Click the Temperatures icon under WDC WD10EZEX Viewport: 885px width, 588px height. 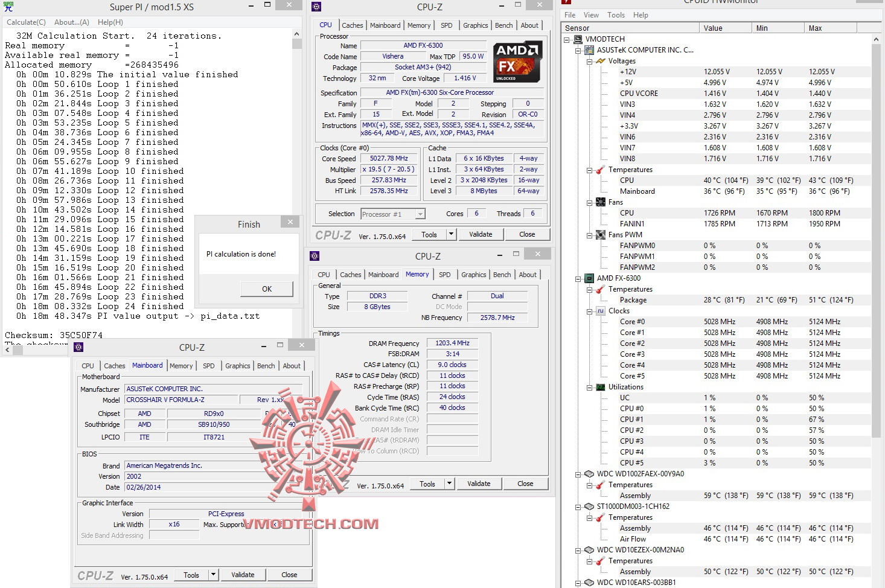coord(601,561)
